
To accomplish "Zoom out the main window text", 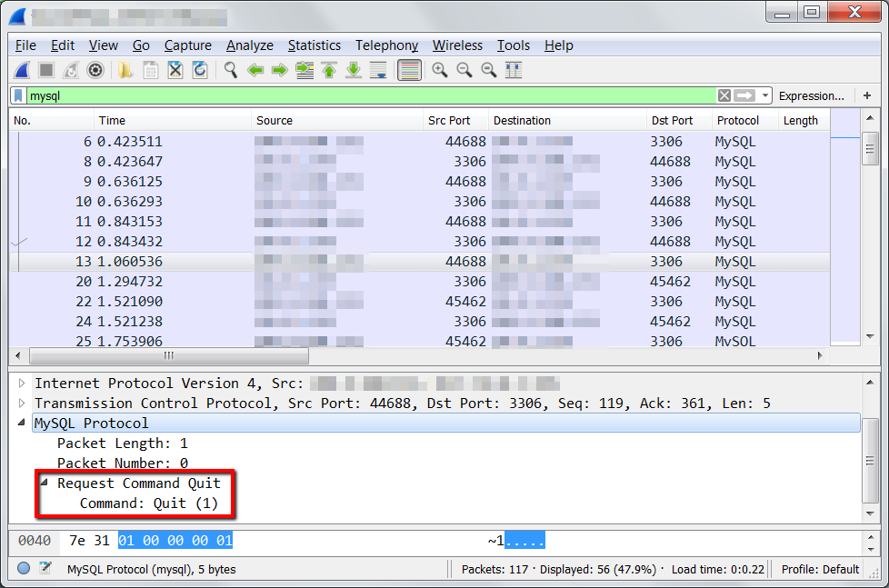I will point(464,70).
